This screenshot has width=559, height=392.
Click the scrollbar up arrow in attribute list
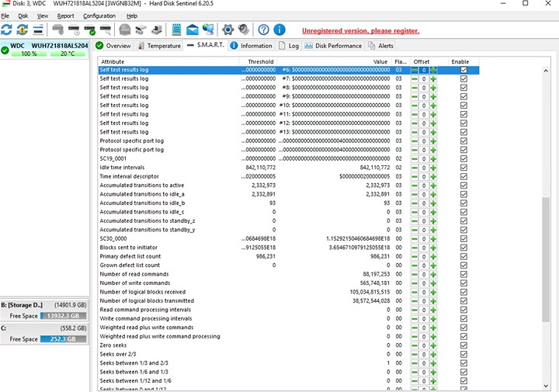click(546, 71)
